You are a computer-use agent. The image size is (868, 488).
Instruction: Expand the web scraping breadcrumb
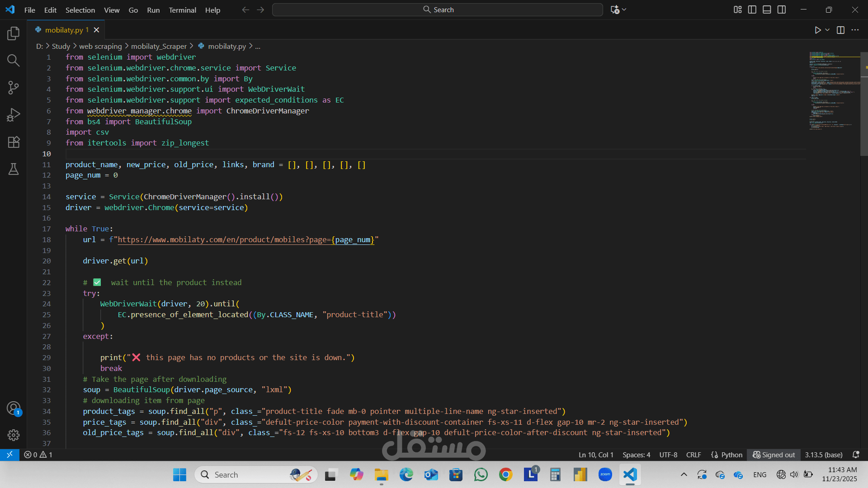pos(100,46)
